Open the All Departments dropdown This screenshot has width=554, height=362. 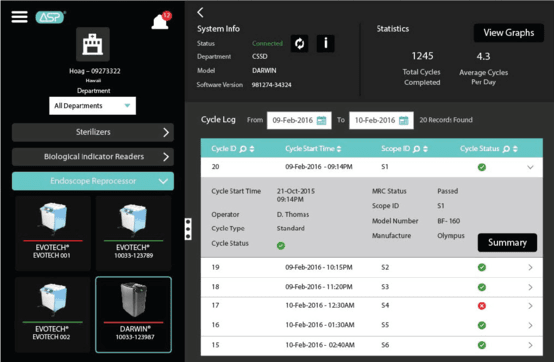point(93,106)
